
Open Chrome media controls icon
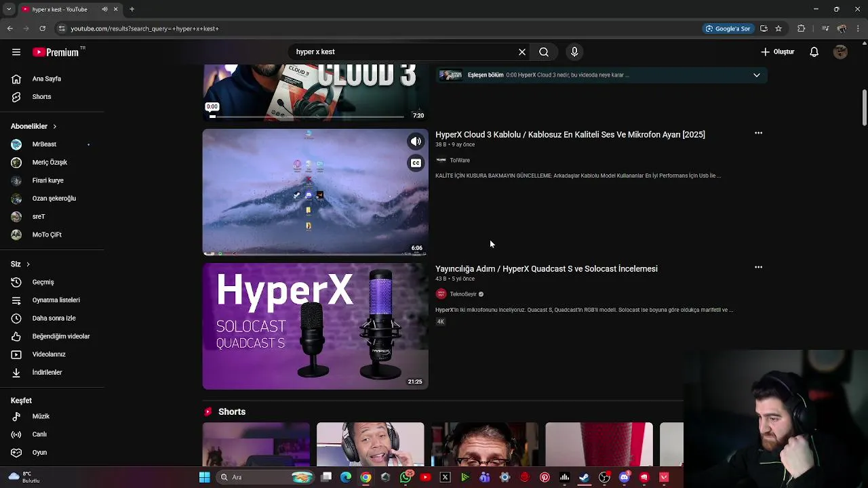(825, 28)
